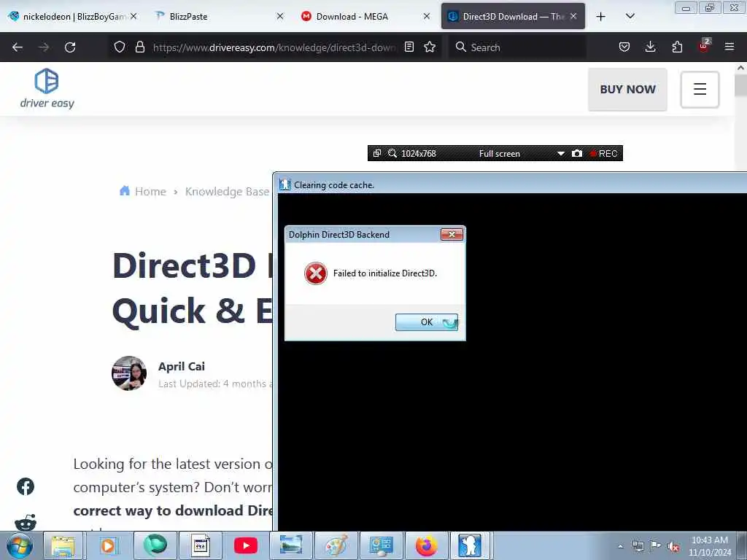The image size is (747, 560).
Task: Follow the Knowledge Base breadcrumb link
Action: [228, 192]
